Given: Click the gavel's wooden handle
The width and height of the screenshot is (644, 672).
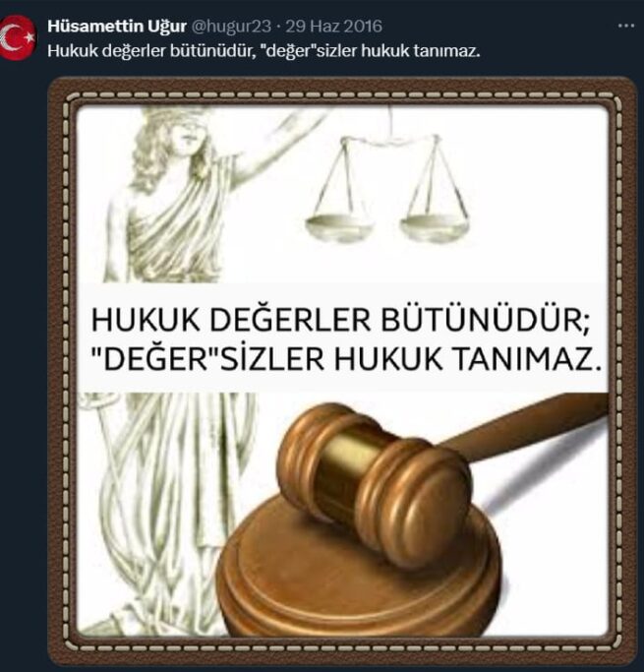Looking at the screenshot, I should coord(520,429).
